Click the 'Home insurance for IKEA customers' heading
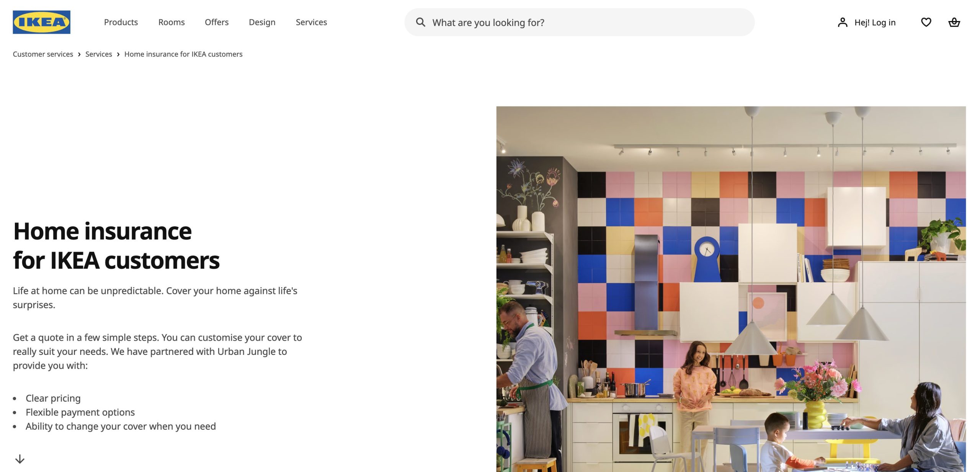 (x=116, y=246)
